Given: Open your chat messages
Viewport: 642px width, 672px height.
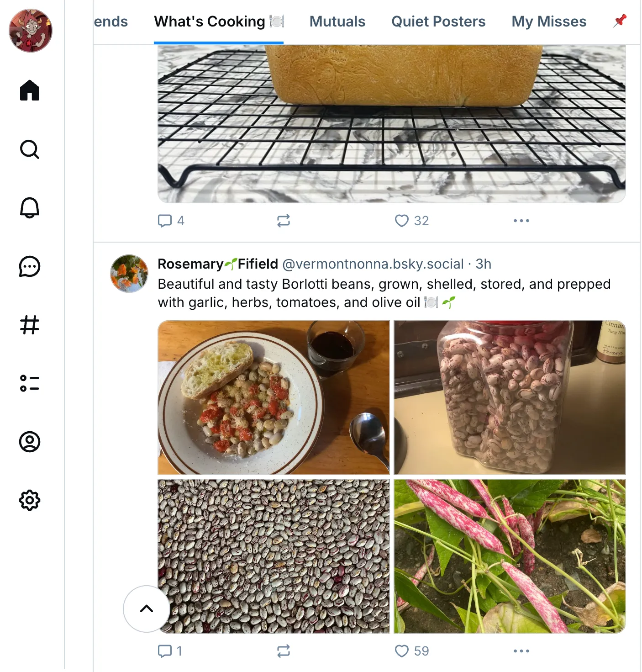Looking at the screenshot, I should (30, 267).
